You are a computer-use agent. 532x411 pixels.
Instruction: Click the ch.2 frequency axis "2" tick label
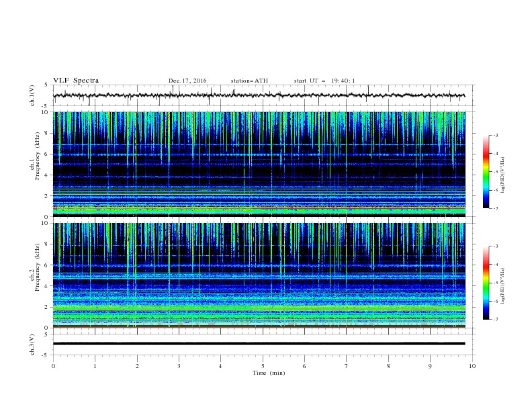(x=46, y=307)
